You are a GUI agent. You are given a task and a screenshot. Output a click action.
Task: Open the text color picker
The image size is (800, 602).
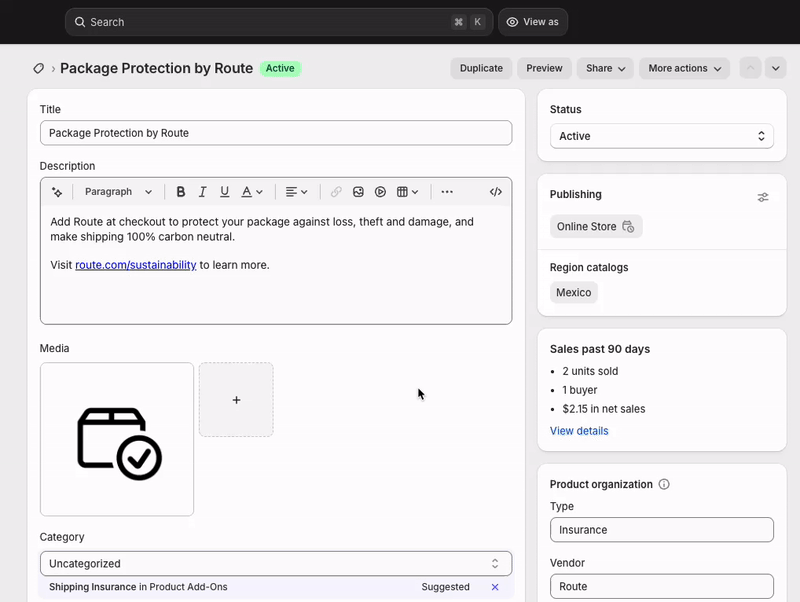247,191
